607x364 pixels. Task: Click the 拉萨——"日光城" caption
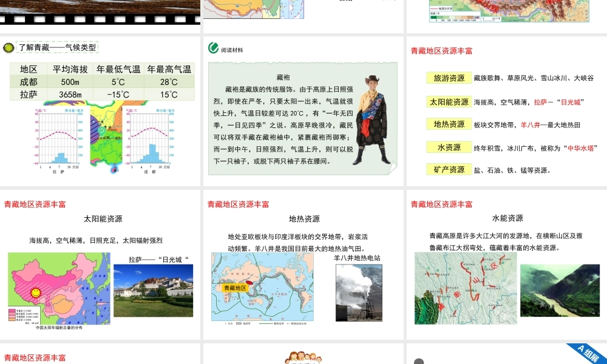pos(158,260)
